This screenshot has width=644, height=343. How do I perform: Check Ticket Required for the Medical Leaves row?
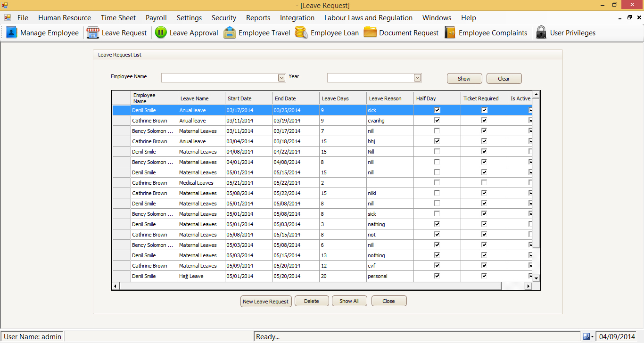tap(484, 183)
